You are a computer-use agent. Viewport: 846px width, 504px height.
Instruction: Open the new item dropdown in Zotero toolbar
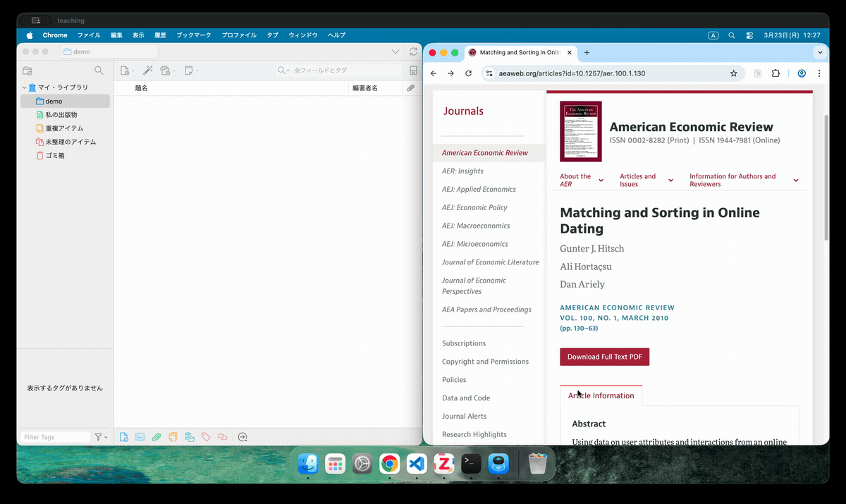coord(127,70)
